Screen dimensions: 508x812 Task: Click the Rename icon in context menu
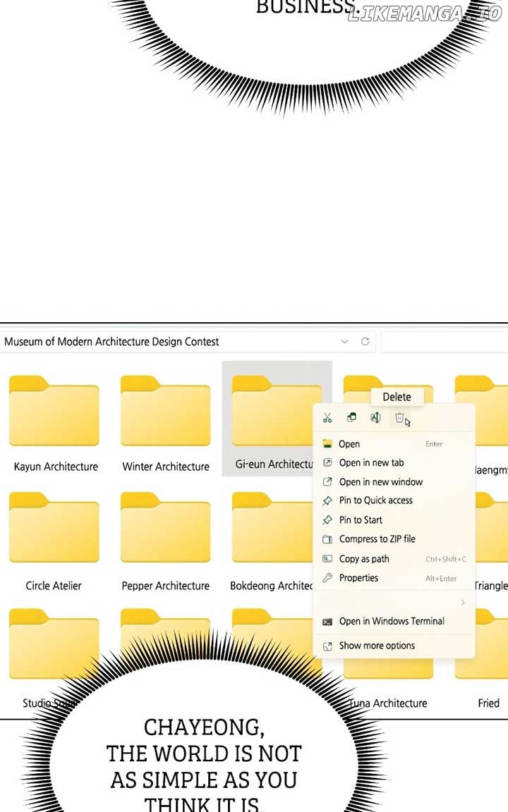pyautogui.click(x=375, y=418)
